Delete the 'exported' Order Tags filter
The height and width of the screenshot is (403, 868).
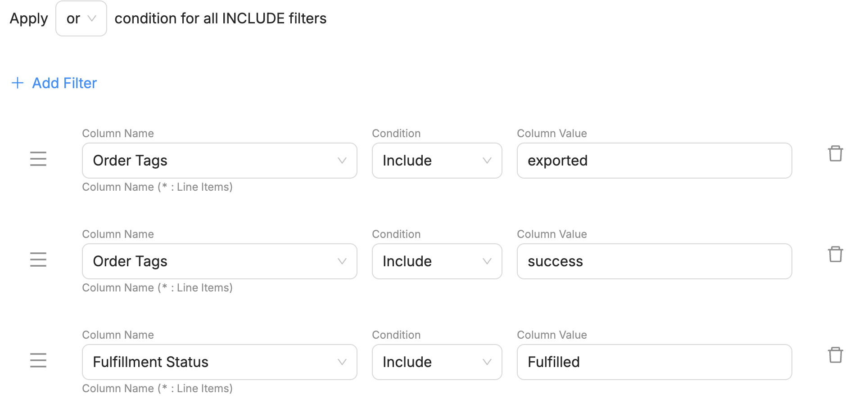[x=835, y=153]
